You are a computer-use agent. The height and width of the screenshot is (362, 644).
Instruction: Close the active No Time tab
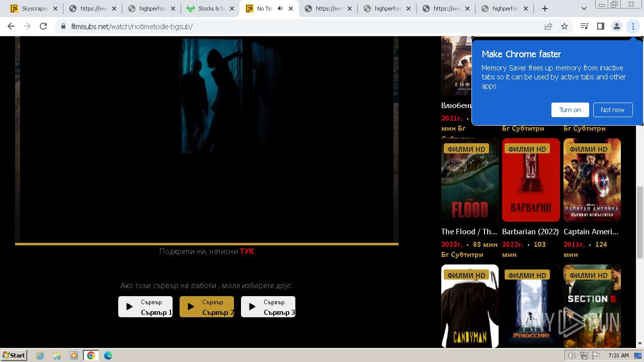(x=291, y=9)
